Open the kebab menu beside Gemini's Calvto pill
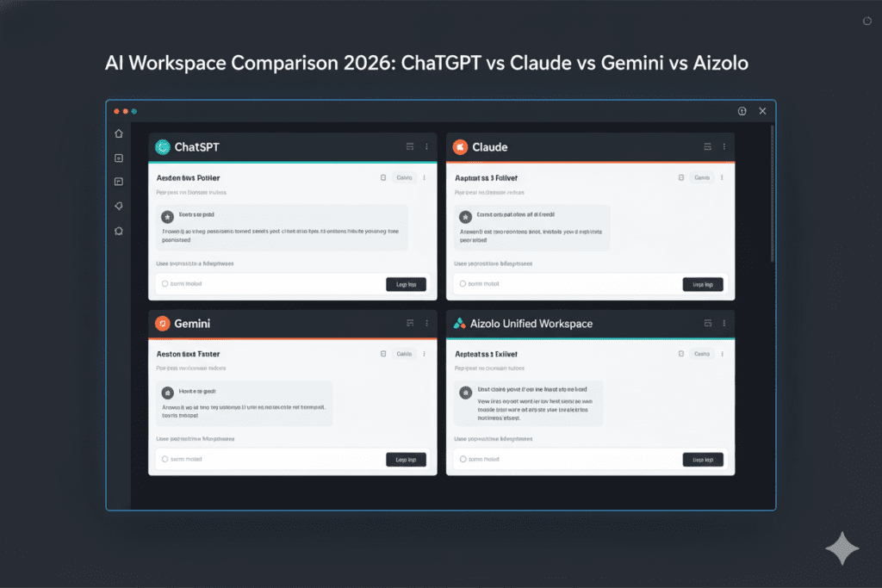This screenshot has height=588, width=882. 425,353
